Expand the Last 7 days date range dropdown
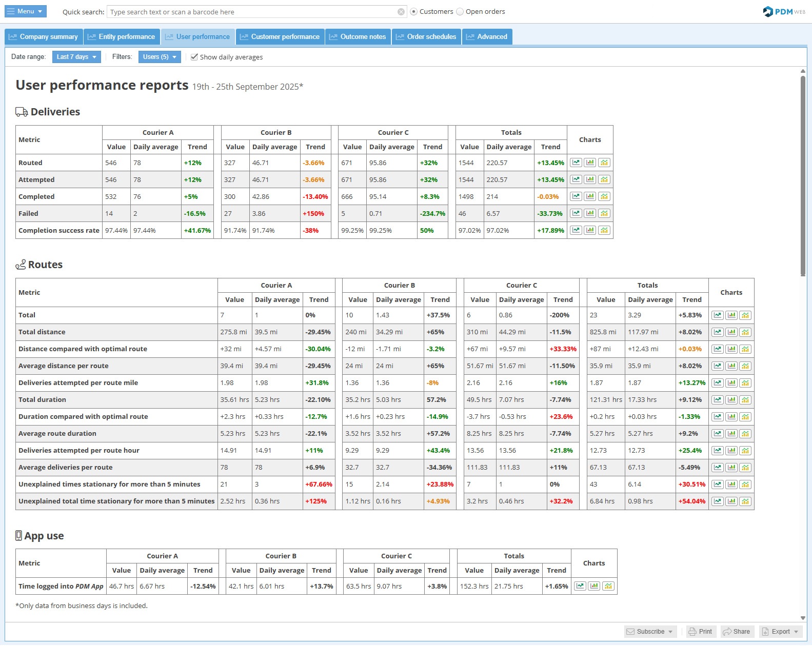 (76, 57)
